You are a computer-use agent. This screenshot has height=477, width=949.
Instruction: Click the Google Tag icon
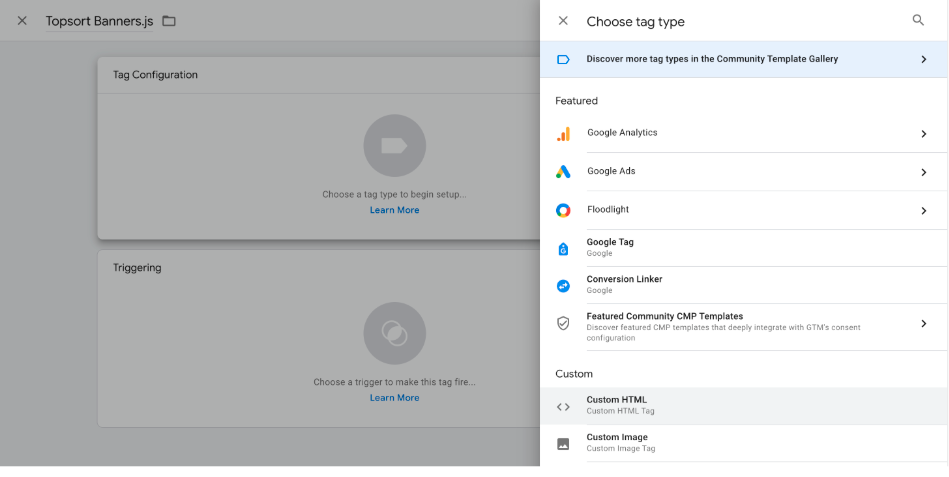(x=563, y=248)
